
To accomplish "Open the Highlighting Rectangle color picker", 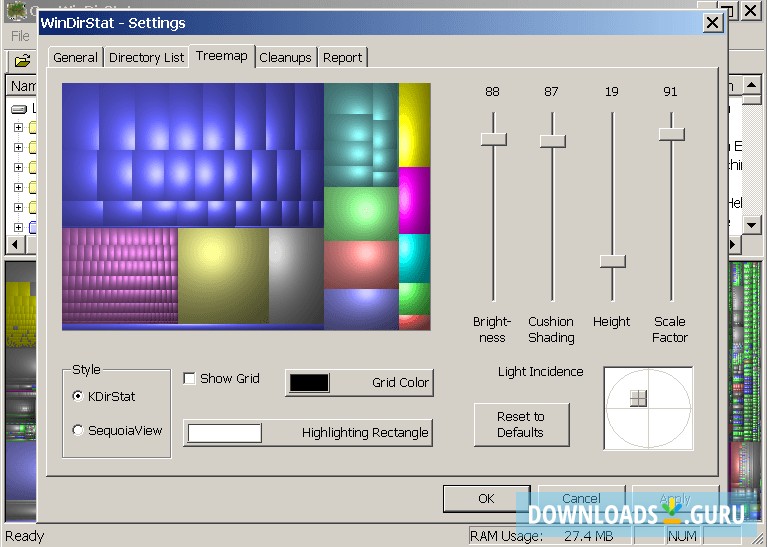I will [308, 433].
